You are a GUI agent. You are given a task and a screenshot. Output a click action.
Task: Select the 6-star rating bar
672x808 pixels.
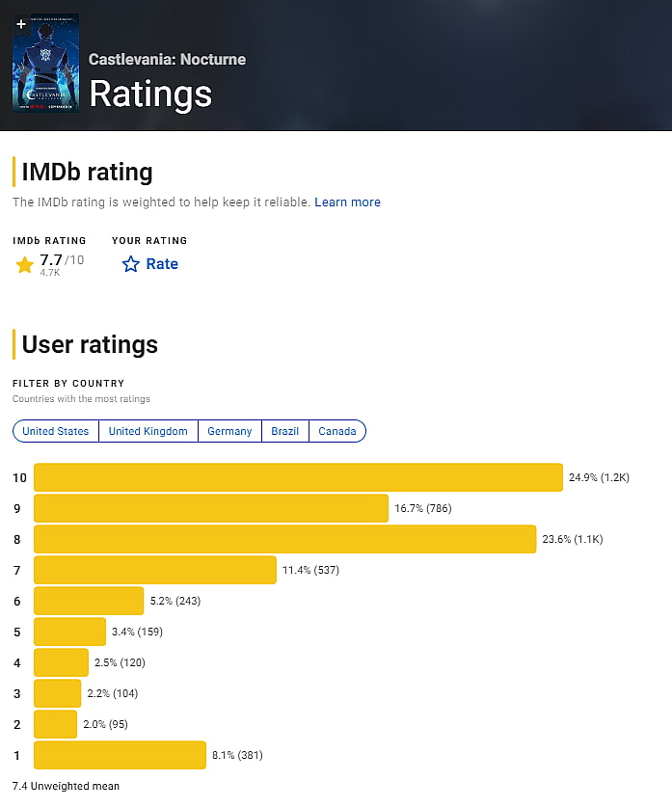point(89,601)
